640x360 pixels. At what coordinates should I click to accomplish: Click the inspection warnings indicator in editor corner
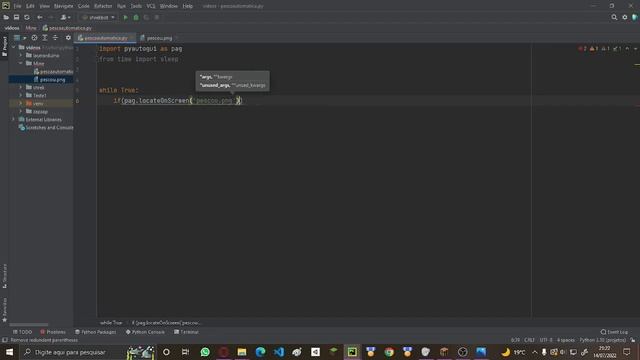[x=600, y=49]
